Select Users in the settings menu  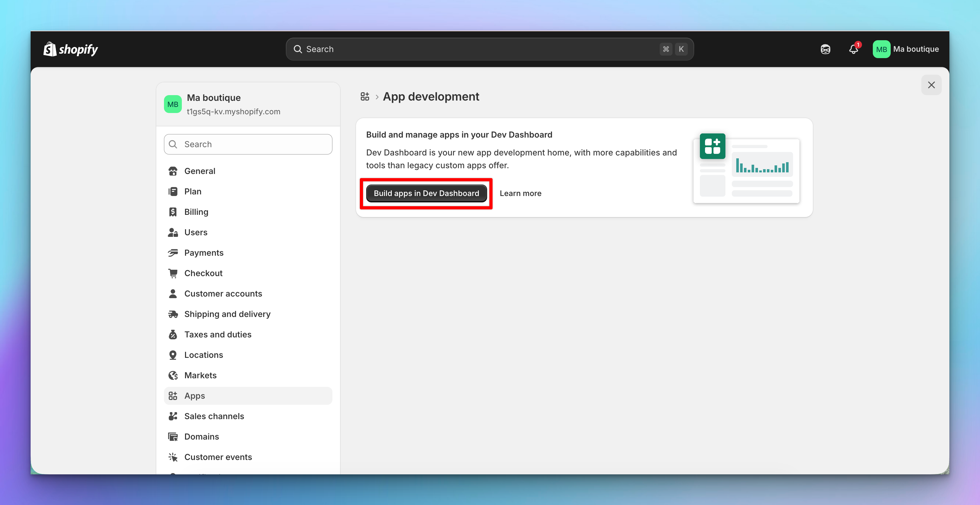248,232
